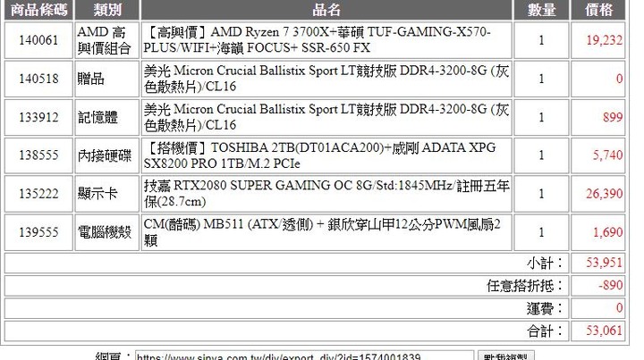Click the 0 price in the 贈品 row
This screenshot has width=644, height=360.
tap(619, 79)
